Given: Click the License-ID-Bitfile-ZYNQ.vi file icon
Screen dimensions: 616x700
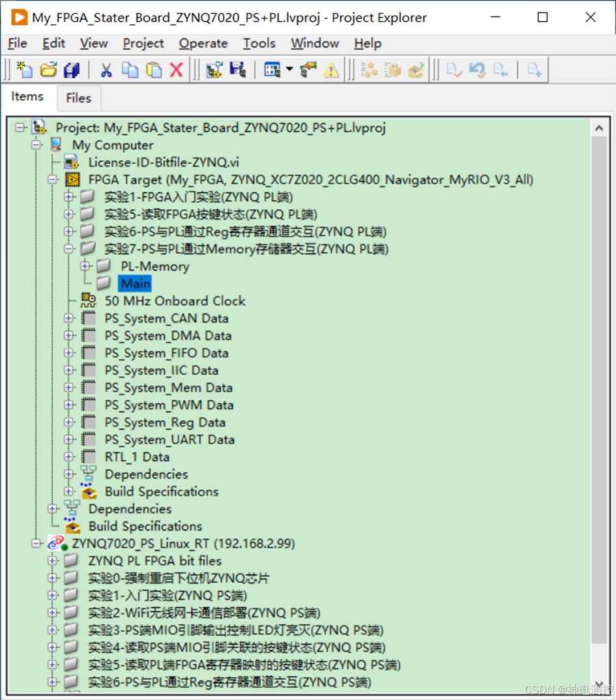Looking at the screenshot, I should pyautogui.click(x=72, y=162).
